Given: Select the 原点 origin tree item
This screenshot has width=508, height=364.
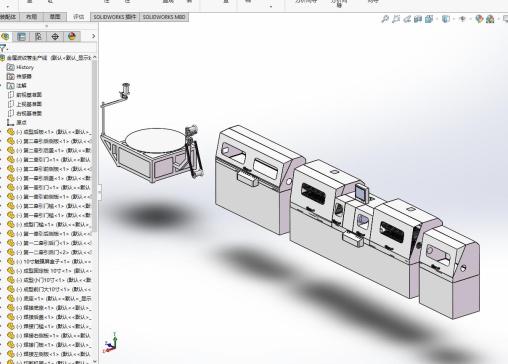Looking at the screenshot, I should [21, 122].
